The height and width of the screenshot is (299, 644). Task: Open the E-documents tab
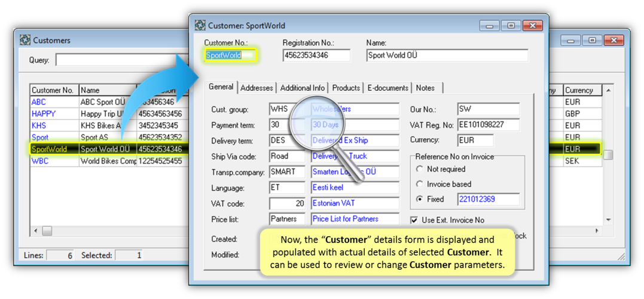click(x=387, y=88)
